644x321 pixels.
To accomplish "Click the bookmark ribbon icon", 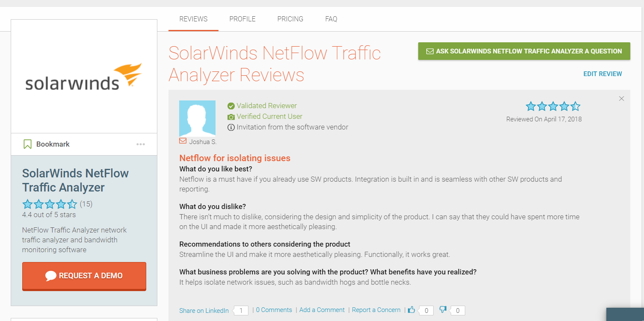I will click(x=27, y=144).
